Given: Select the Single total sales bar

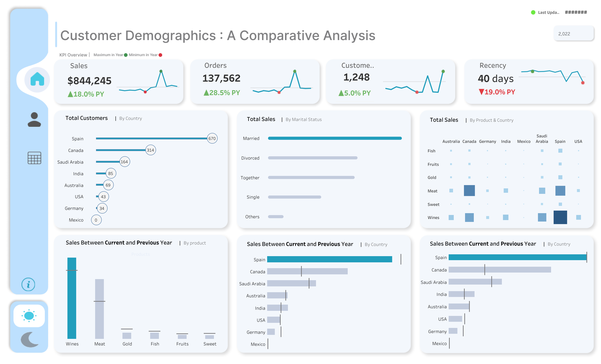Looking at the screenshot, I should (294, 197).
